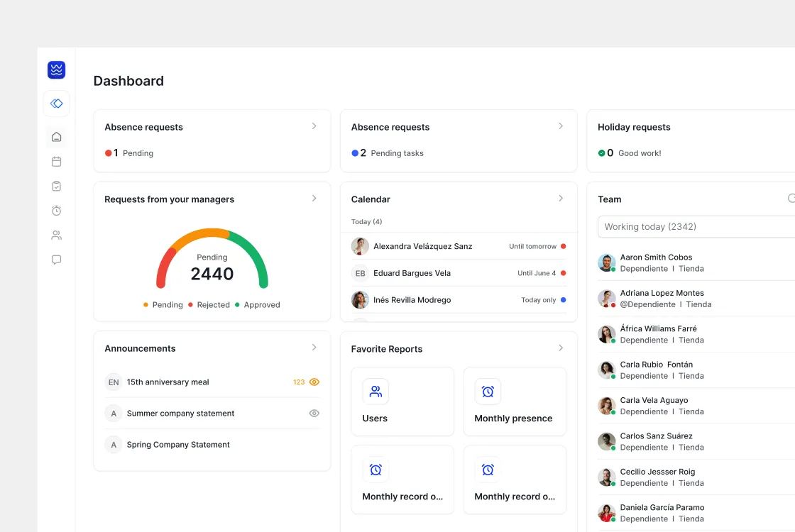Expand the Announcements card chevron

[314, 348]
